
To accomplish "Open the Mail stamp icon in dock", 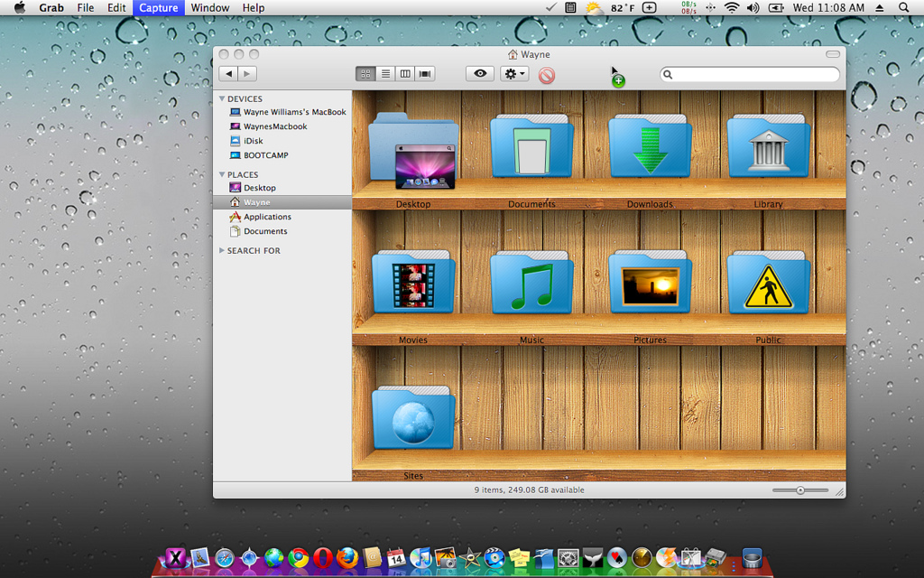I will click(x=199, y=557).
